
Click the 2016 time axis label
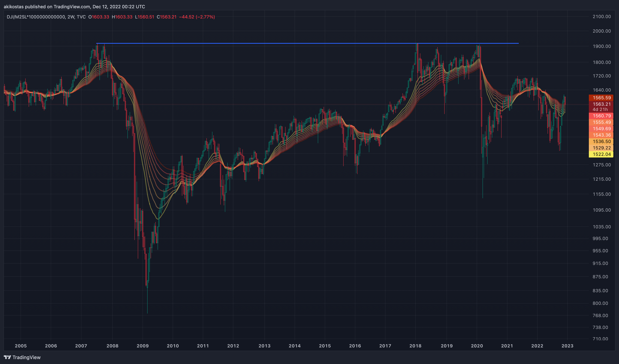[355, 346]
